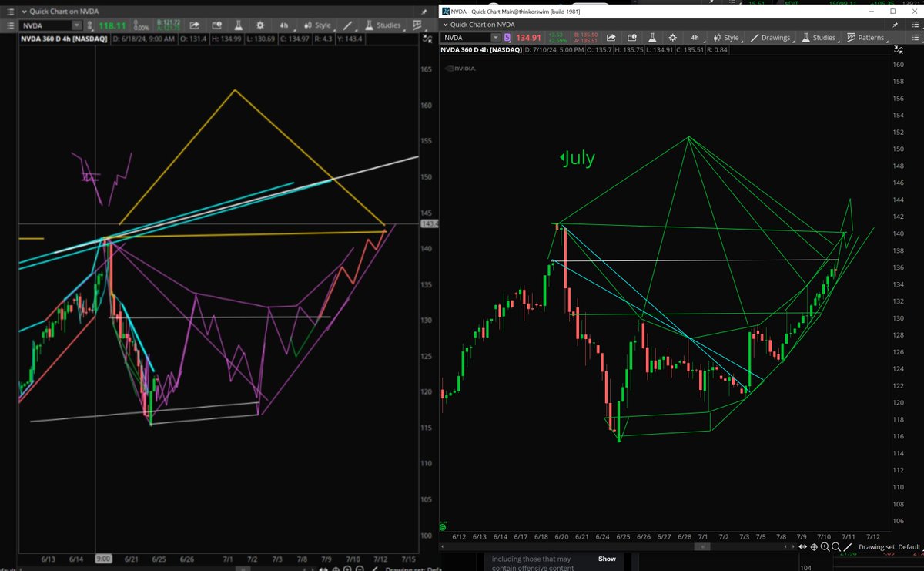This screenshot has width=924, height=571.
Task: Open the Studies dropdown in right chart
Action: 818,37
